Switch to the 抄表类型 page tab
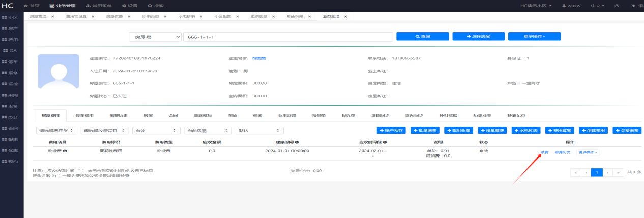The height and width of the screenshot is (218, 644). (x=151, y=16)
